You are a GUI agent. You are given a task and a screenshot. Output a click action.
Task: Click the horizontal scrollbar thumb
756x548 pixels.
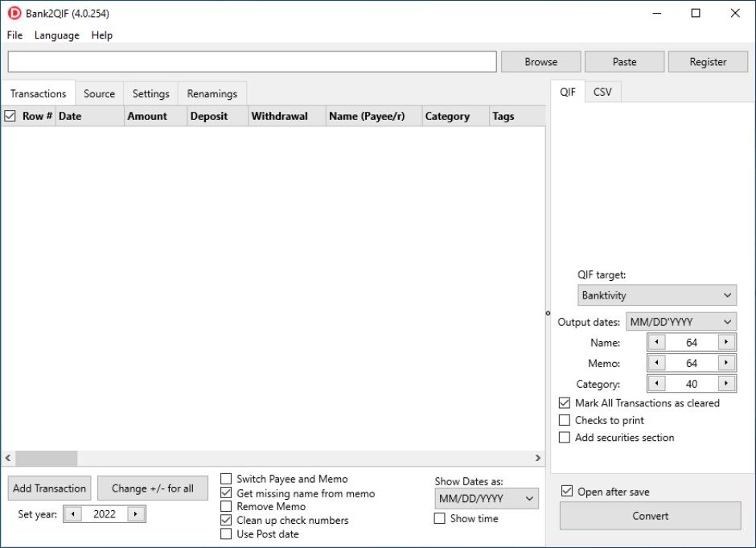tap(47, 458)
